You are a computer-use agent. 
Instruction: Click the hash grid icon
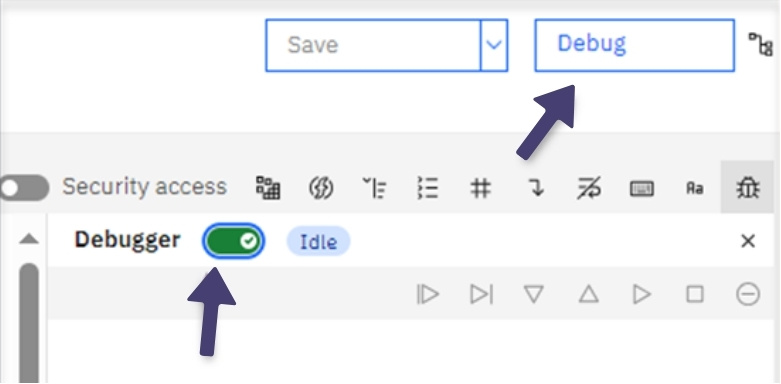coord(481,188)
